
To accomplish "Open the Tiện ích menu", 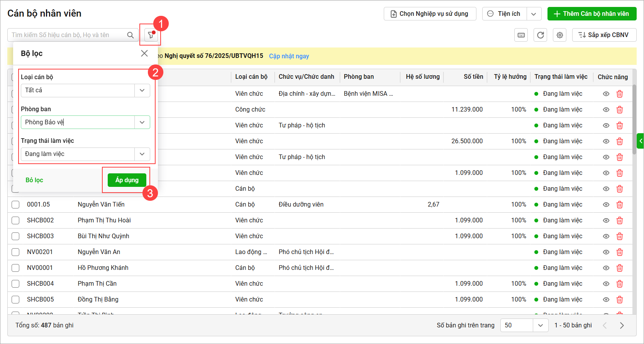I will (534, 14).
